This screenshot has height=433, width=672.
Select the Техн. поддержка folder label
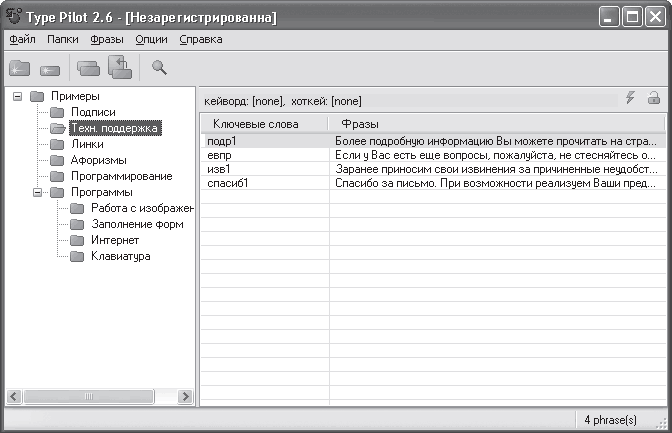click(x=115, y=128)
